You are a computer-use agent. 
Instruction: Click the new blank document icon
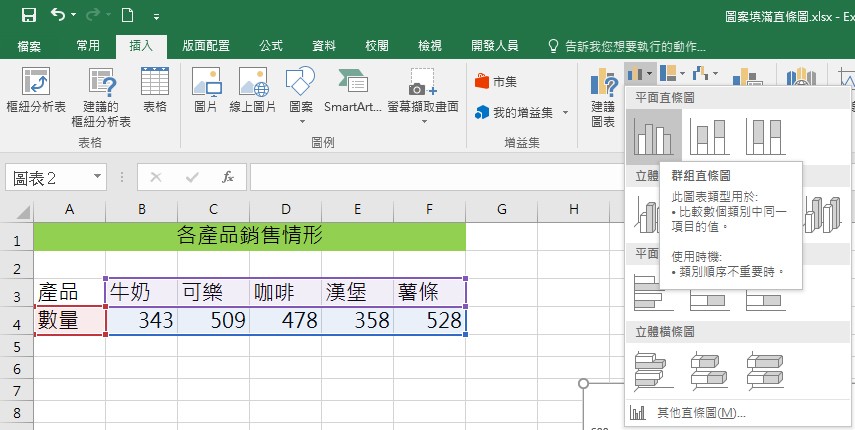click(x=128, y=15)
